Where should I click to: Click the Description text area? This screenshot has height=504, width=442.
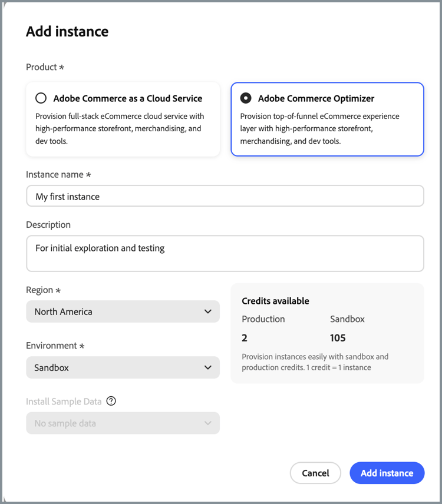(x=225, y=253)
